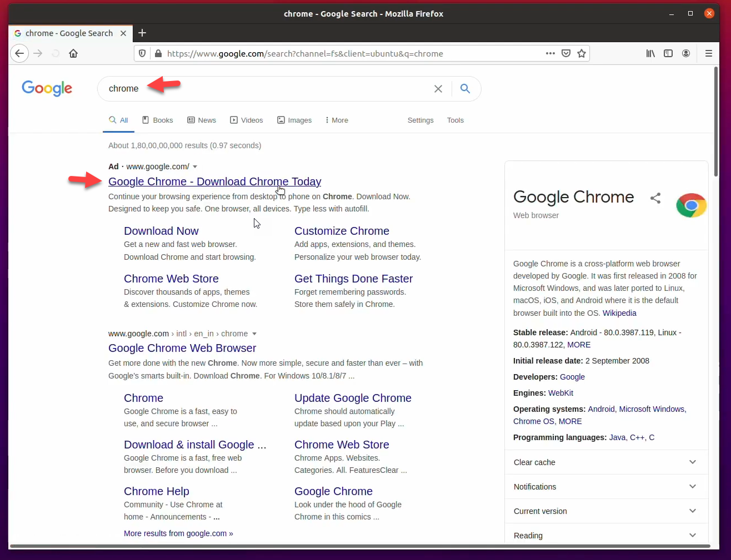Click the Firefox home icon

point(73,53)
